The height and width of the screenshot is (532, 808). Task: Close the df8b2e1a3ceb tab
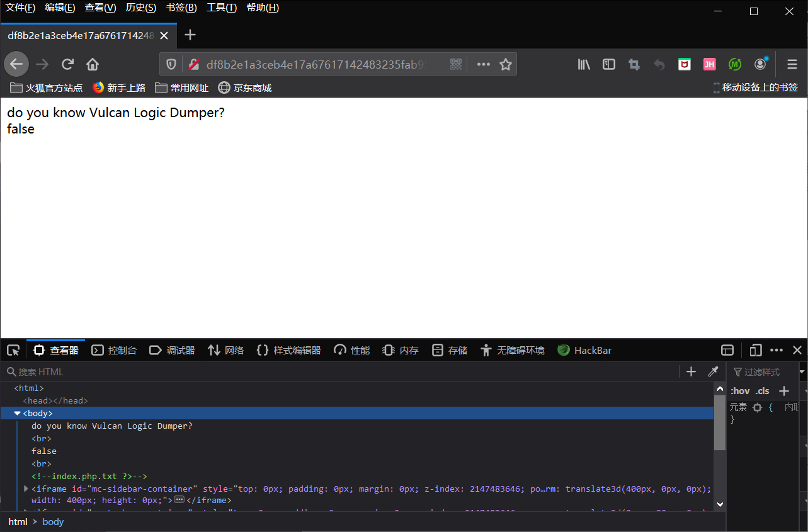point(164,36)
